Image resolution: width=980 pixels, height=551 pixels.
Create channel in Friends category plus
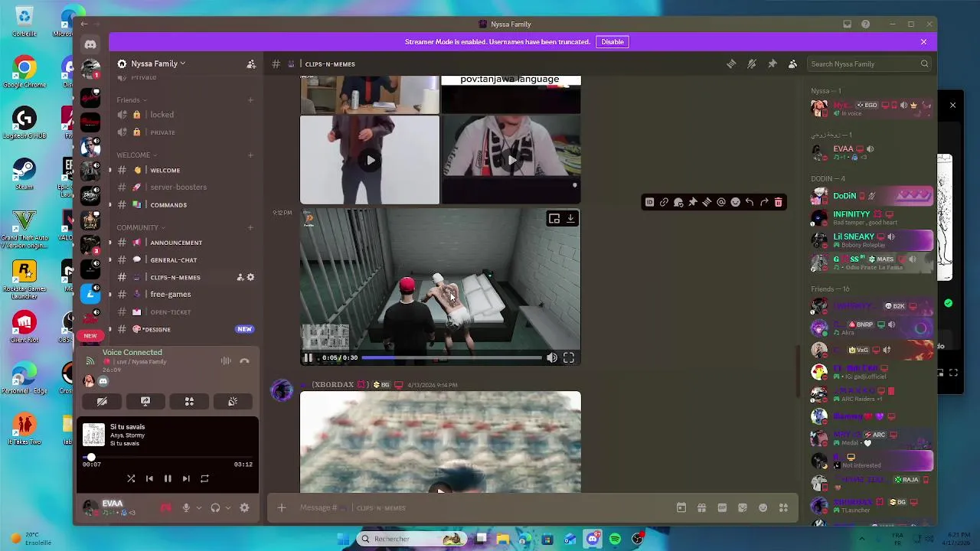(250, 99)
